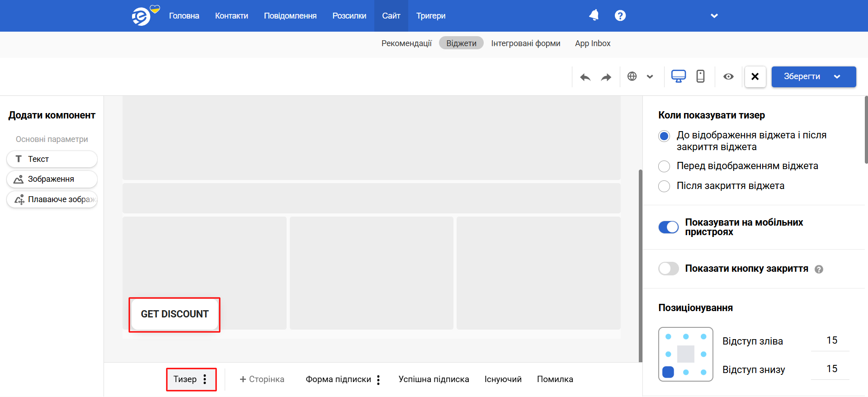This screenshot has width=868, height=397.
Task: Set position to middle-left dot
Action: 668,354
